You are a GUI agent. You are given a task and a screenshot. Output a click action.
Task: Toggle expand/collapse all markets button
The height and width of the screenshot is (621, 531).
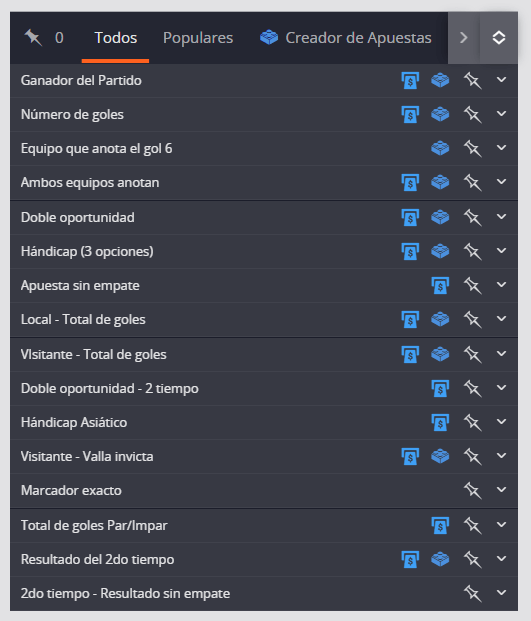(499, 38)
